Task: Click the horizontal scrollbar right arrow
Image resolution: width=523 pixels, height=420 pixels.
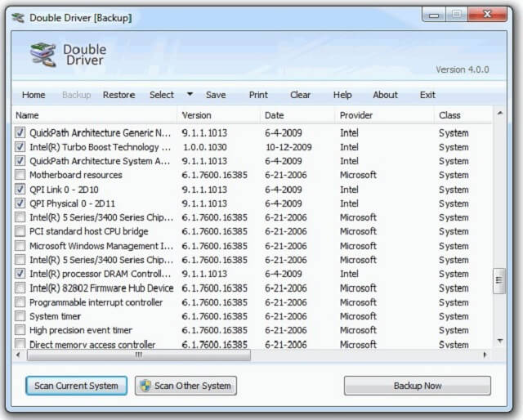Action: pos(485,355)
